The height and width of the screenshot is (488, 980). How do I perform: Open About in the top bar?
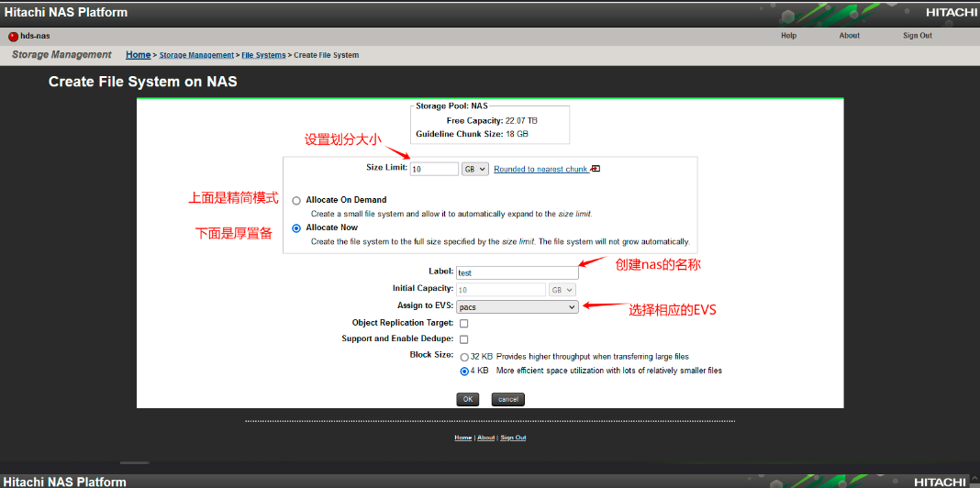(850, 36)
